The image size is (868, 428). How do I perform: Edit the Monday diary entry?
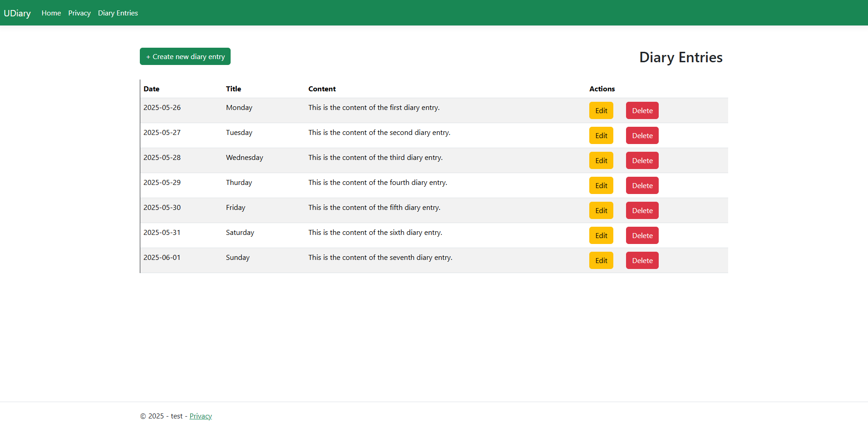click(x=601, y=110)
